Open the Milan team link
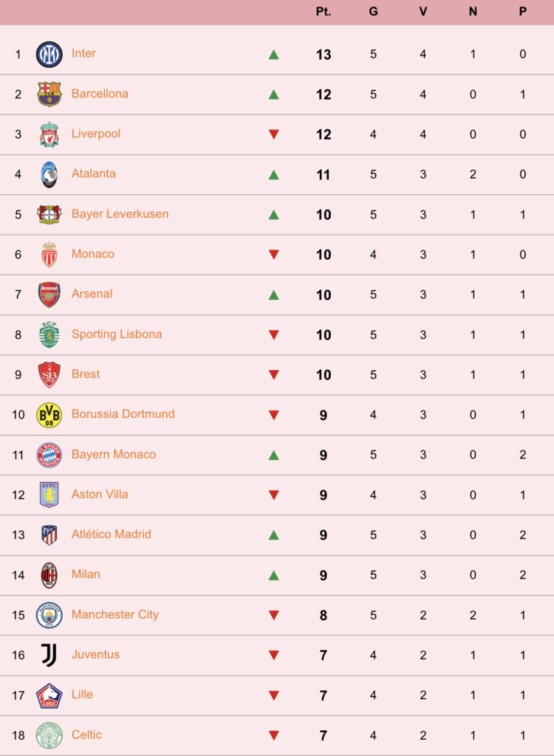The width and height of the screenshot is (554, 756). coord(86,574)
